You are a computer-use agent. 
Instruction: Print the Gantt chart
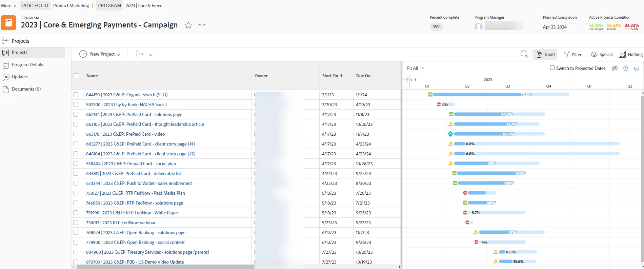tap(637, 68)
